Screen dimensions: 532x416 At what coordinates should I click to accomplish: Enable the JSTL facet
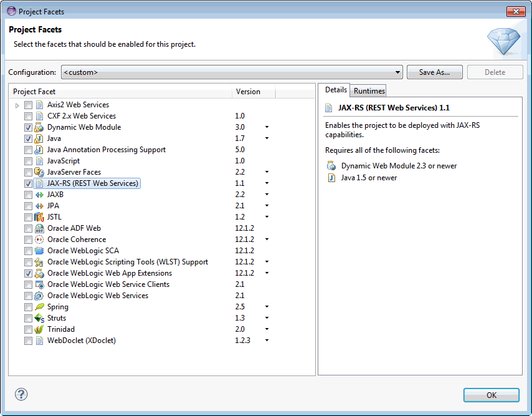coord(28,217)
